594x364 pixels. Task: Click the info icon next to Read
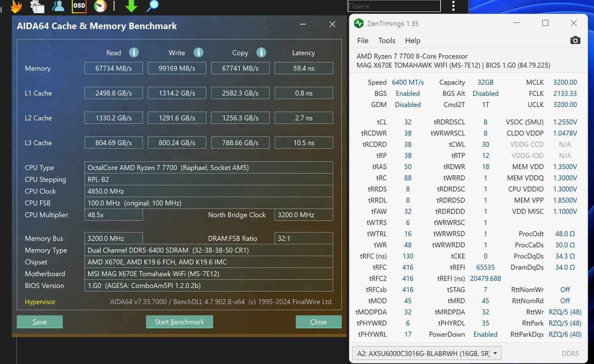134,52
